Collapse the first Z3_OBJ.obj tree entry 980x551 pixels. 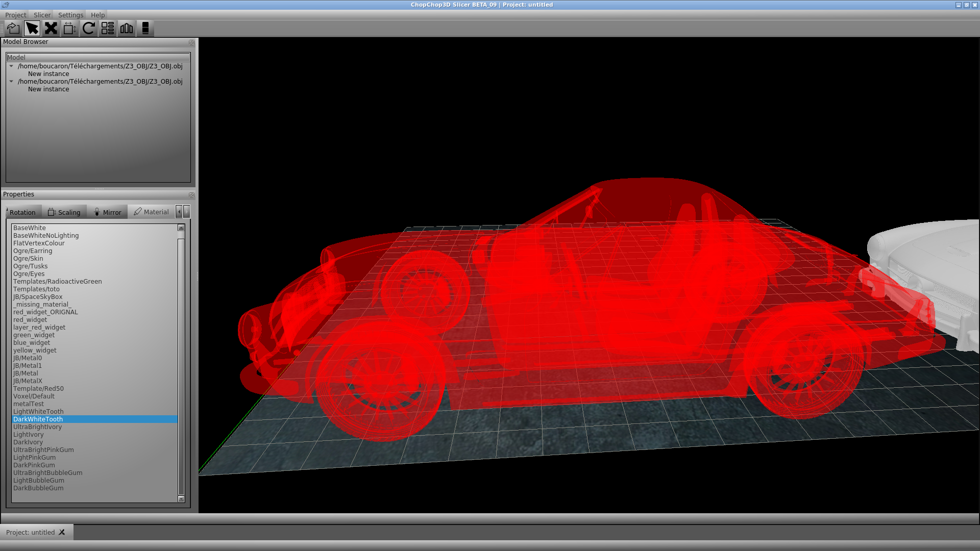click(x=11, y=66)
